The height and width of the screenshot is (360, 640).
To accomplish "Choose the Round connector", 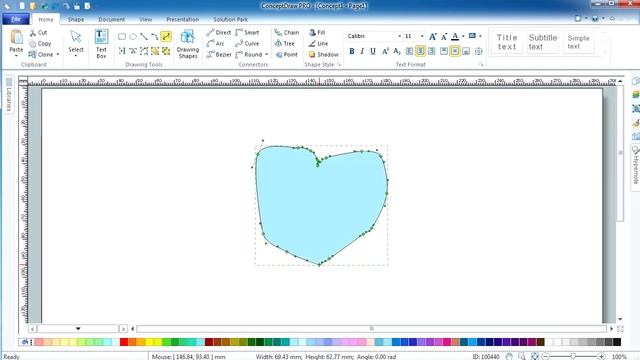I will click(249, 54).
